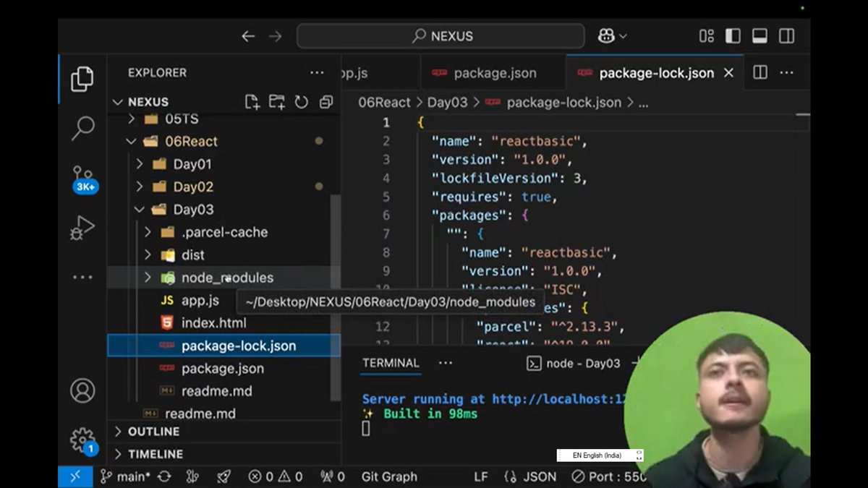Show additional views ellipsis in activity bar
The height and width of the screenshot is (488, 868).
click(x=82, y=277)
